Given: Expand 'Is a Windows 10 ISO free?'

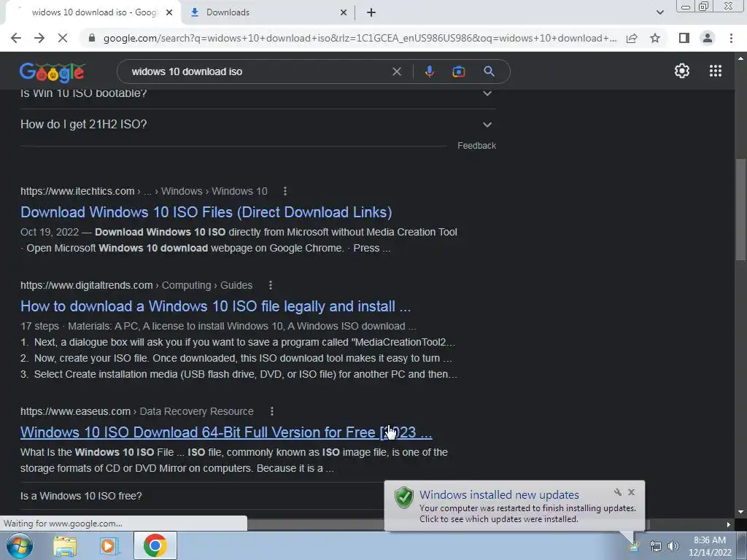Looking at the screenshot, I should click(x=202, y=496).
